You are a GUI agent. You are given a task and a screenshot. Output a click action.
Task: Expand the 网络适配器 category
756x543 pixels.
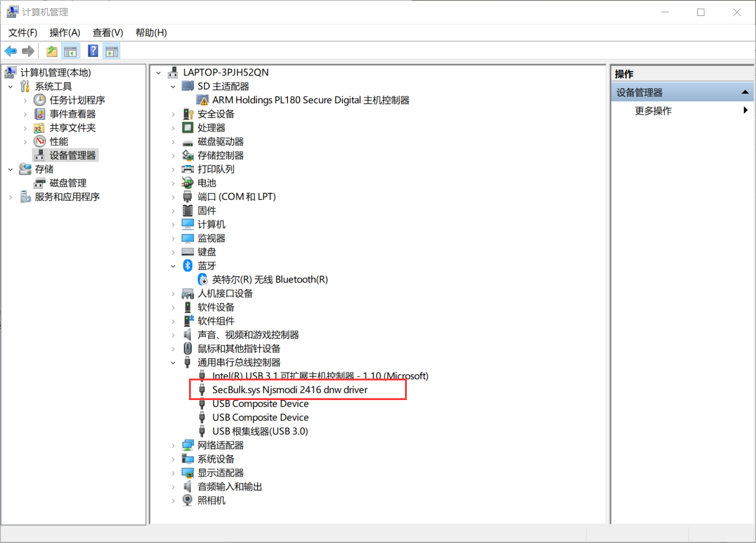tap(172, 445)
